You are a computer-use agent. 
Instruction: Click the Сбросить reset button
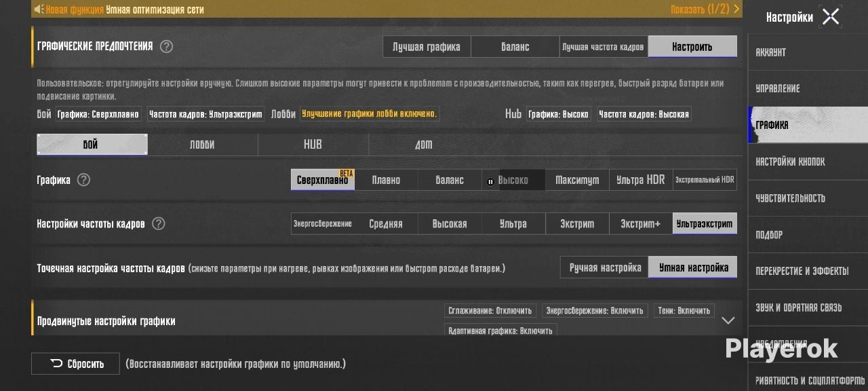75,364
